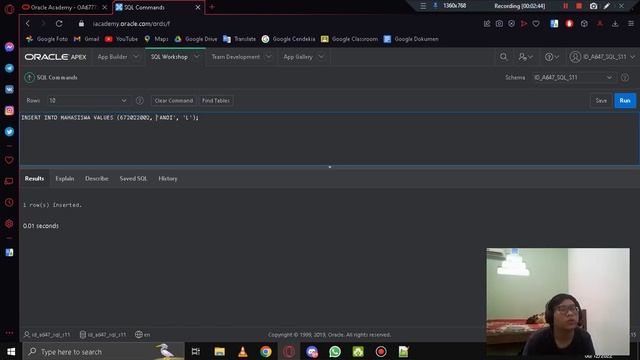Image resolution: width=640 pixels, height=360 pixels.
Task: Open Chrome from the taskbar
Action: pos(266,351)
